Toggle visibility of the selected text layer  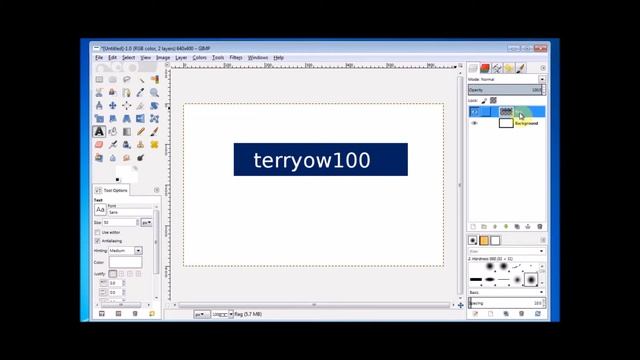coord(474,111)
